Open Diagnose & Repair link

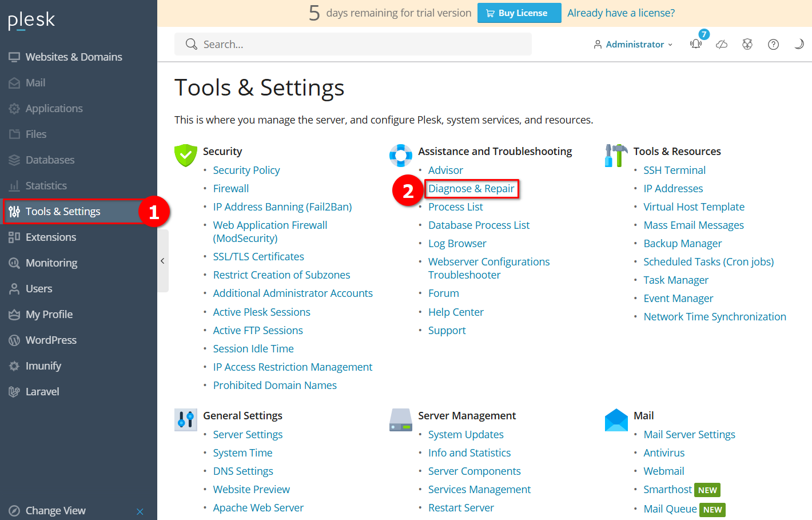tap(471, 188)
